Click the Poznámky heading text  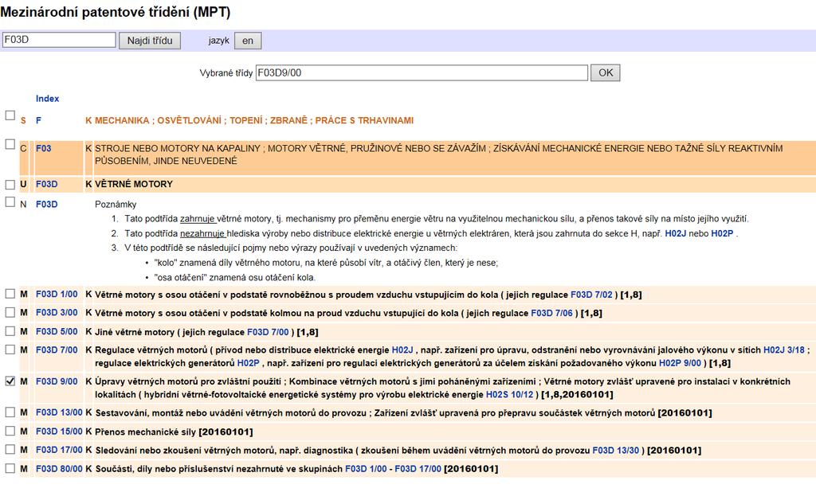[116, 205]
